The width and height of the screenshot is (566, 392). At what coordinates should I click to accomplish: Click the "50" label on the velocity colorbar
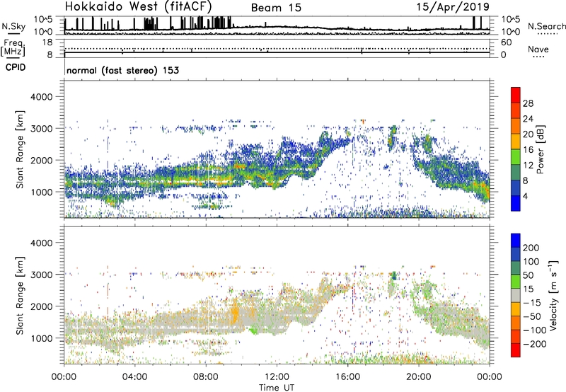(528, 275)
